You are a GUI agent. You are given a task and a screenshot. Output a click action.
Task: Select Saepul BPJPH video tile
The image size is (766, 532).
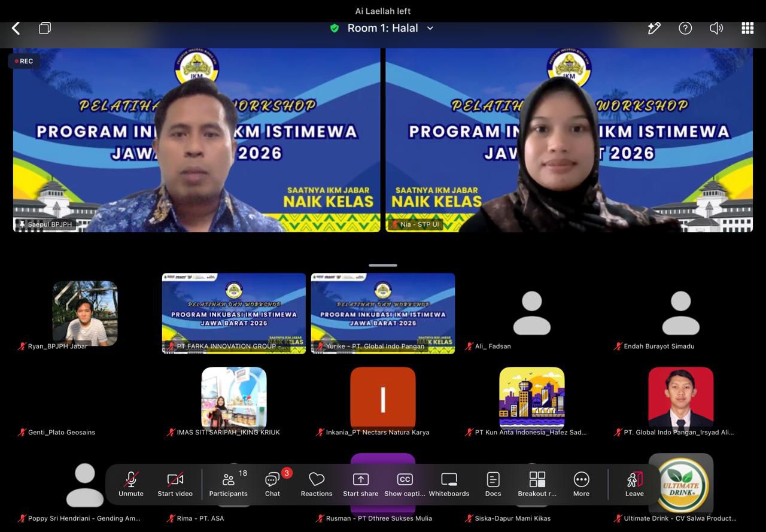(x=196, y=140)
